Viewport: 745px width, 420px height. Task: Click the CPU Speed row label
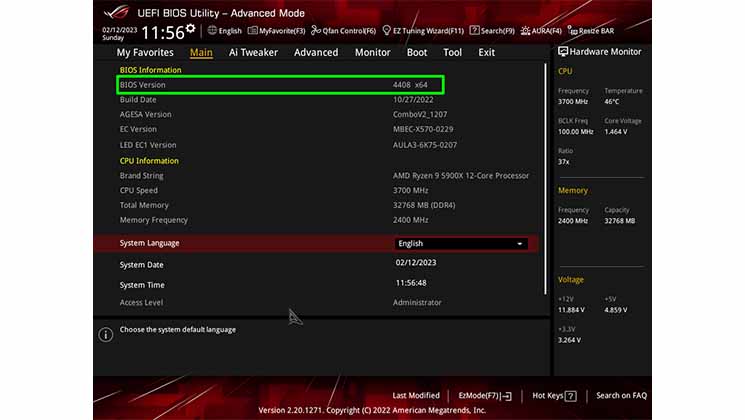[x=139, y=190]
